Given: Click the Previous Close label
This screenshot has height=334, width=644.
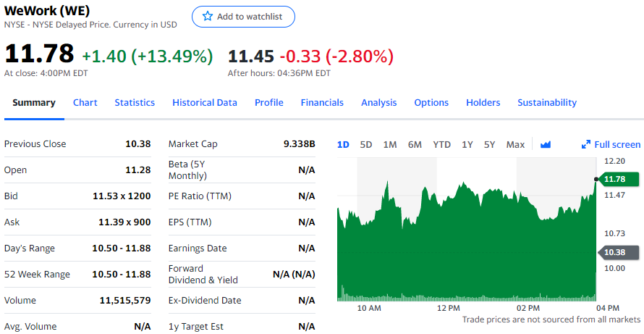Looking at the screenshot, I should click(35, 144).
